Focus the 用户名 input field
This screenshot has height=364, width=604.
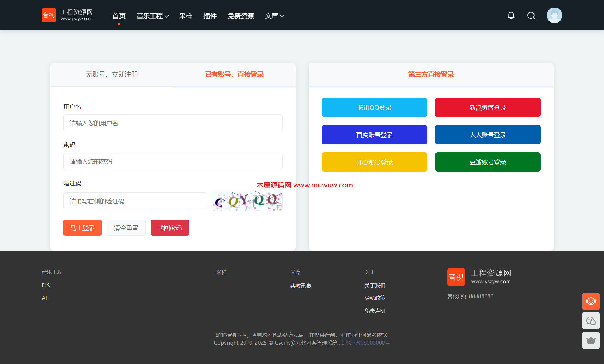click(x=173, y=123)
